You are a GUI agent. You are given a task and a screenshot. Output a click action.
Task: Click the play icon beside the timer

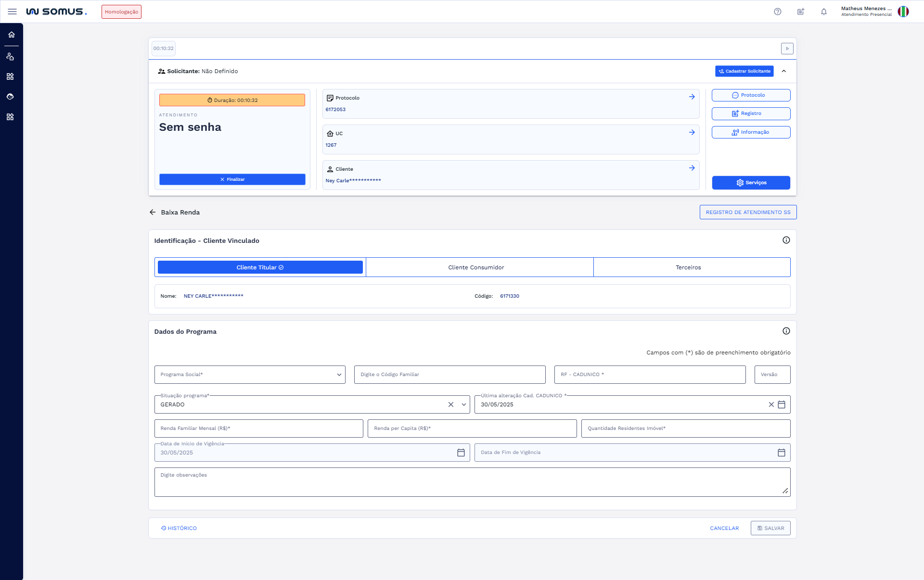click(x=787, y=49)
